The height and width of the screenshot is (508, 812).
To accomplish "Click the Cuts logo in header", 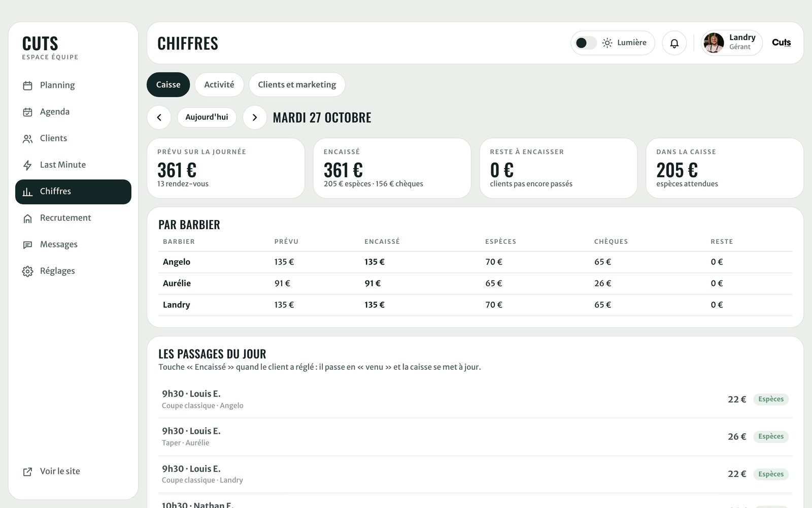I will 781,43.
